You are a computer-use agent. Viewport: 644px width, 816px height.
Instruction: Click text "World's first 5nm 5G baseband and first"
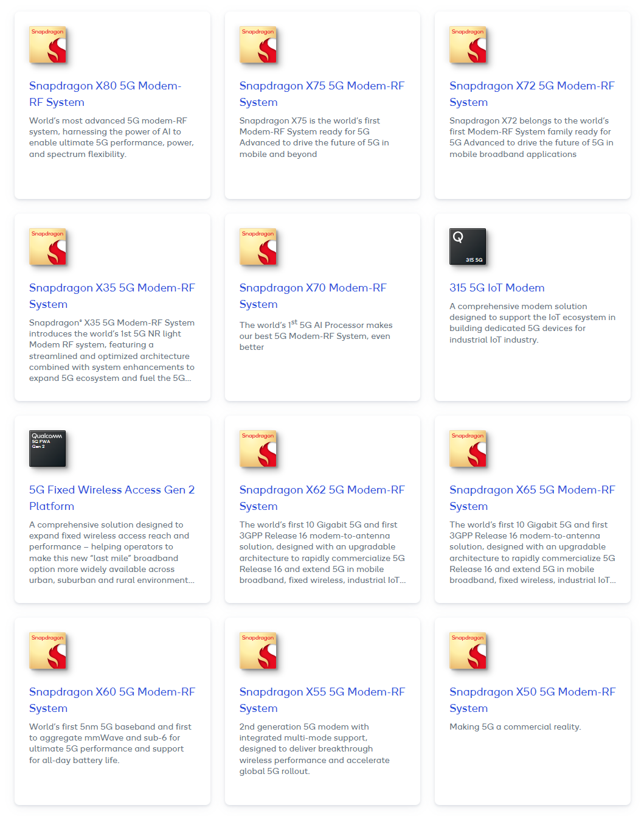click(x=110, y=727)
